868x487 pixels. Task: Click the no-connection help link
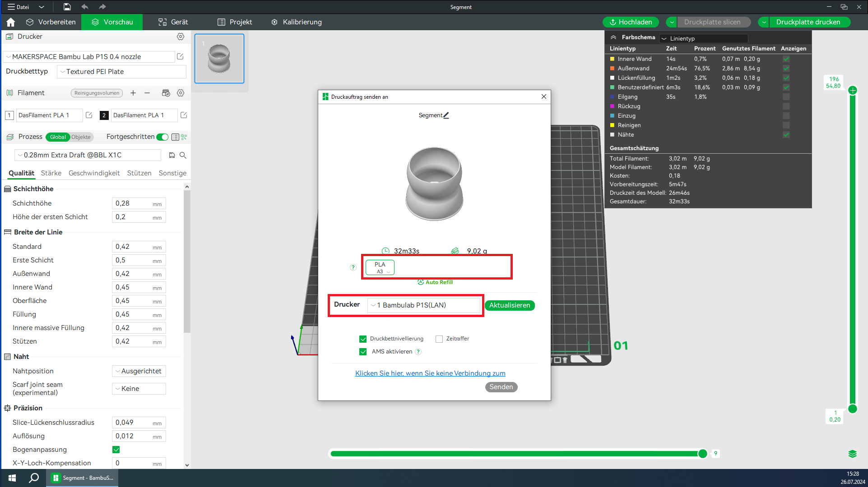coord(430,373)
